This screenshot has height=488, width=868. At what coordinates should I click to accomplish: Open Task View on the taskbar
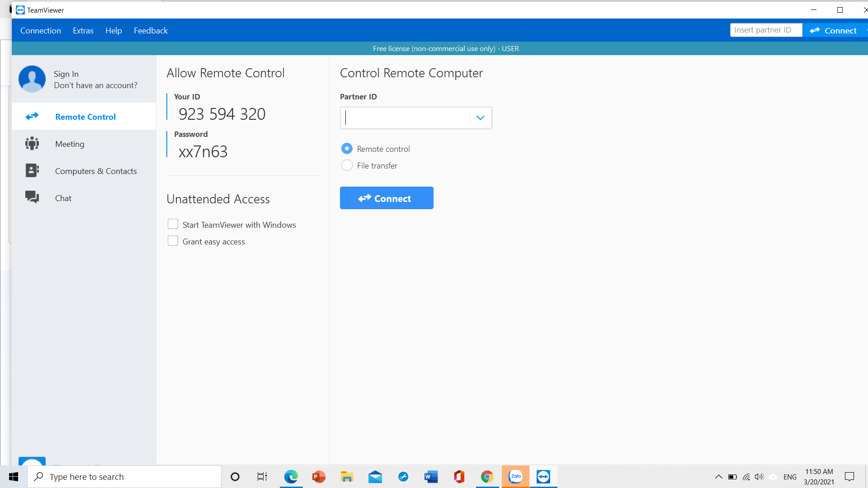pyautogui.click(x=262, y=477)
